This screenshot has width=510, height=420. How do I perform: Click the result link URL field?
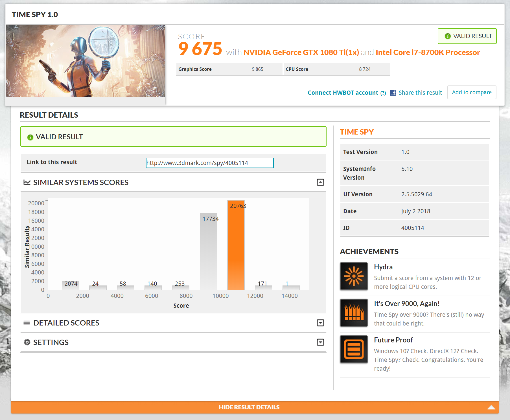tap(210, 163)
